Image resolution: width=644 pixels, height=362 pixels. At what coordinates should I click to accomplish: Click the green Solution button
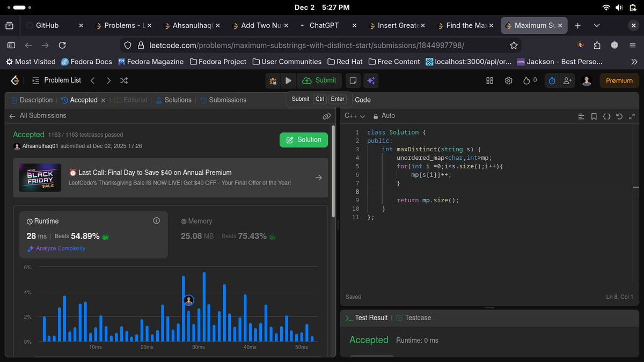(304, 139)
